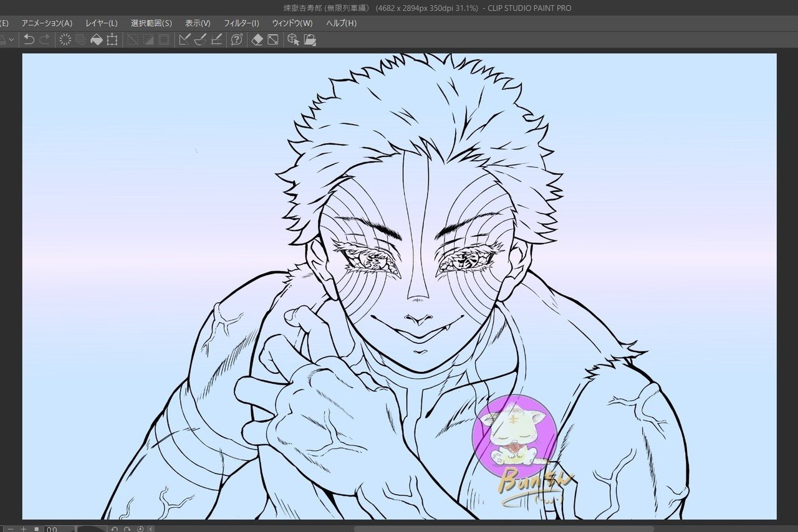This screenshot has height=532, width=798.
Task: Click the Invert Selected Area icon
Action: click(148, 40)
